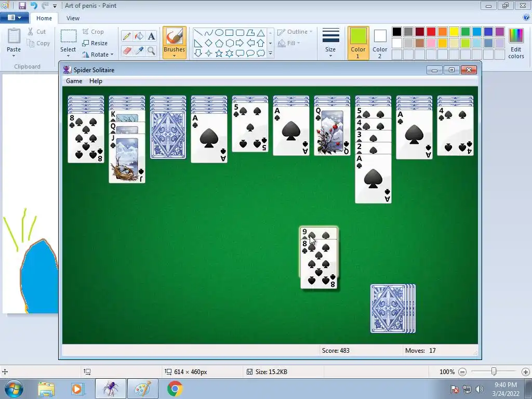
Task: Click the Resize button
Action: 95,43
